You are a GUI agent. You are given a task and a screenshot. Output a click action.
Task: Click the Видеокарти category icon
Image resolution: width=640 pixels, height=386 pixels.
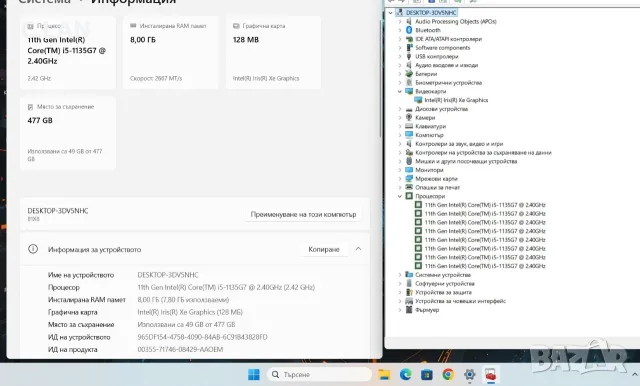[409, 91]
